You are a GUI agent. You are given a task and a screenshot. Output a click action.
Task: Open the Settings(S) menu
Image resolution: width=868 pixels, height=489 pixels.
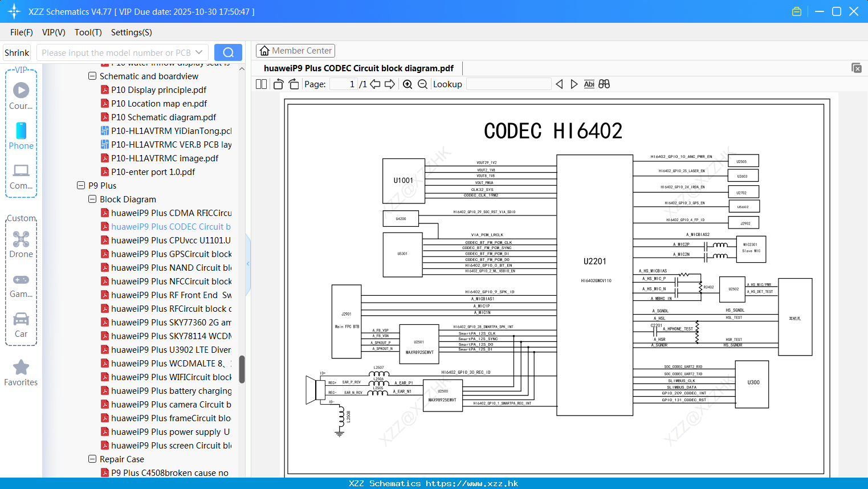pyautogui.click(x=132, y=32)
